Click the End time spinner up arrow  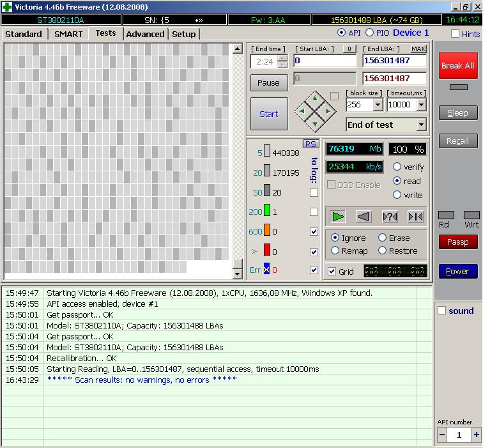[x=282, y=58]
